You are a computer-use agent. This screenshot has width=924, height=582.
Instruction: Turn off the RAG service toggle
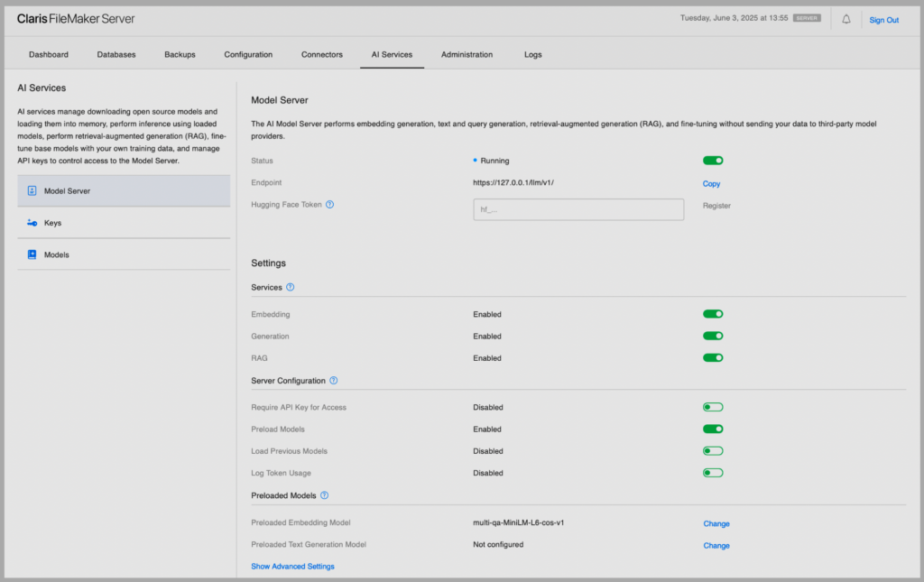[x=713, y=357]
